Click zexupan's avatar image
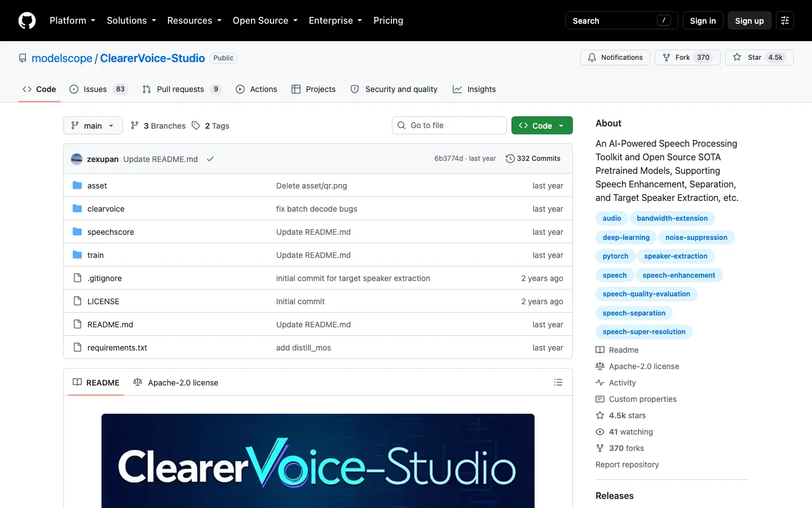Viewport: 812px width, 508px height. tap(77, 159)
